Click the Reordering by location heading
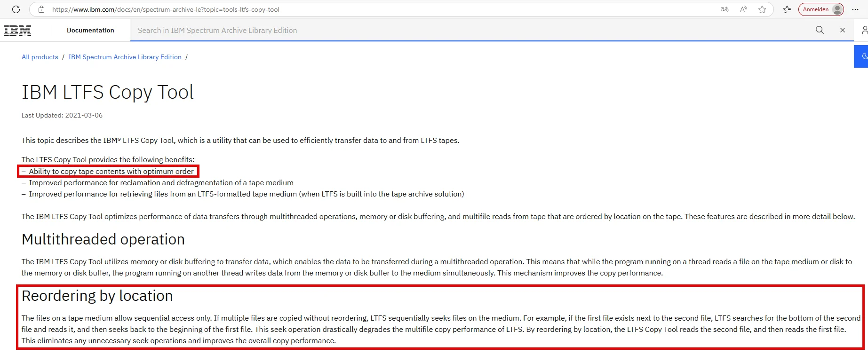Viewport: 868px width, 354px height. (97, 296)
